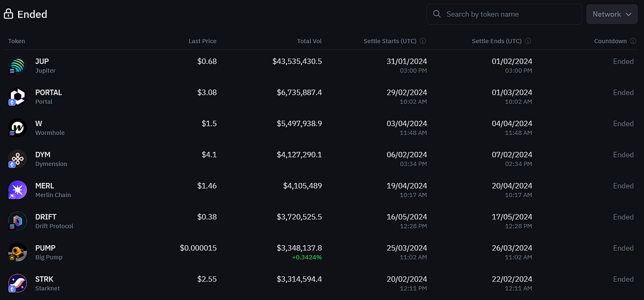Click the $0.38 last price

(207, 217)
